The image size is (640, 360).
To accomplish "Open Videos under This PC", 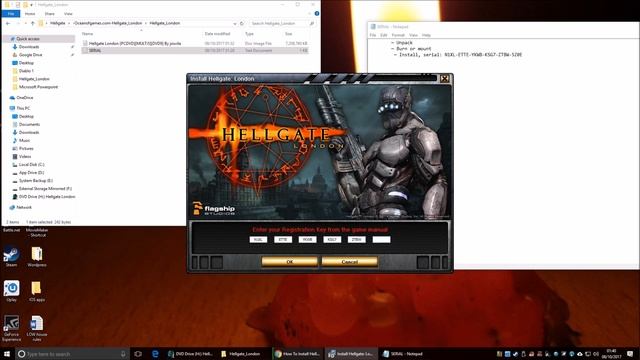I will pyautogui.click(x=24, y=157).
